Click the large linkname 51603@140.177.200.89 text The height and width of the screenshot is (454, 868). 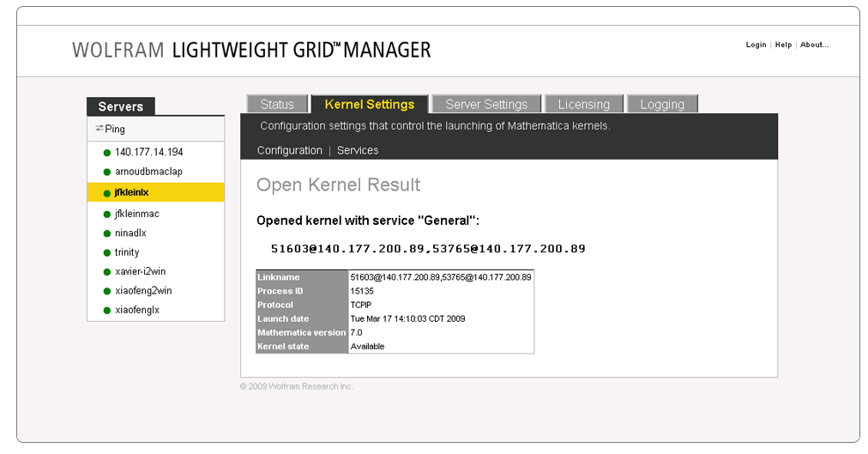(x=428, y=249)
